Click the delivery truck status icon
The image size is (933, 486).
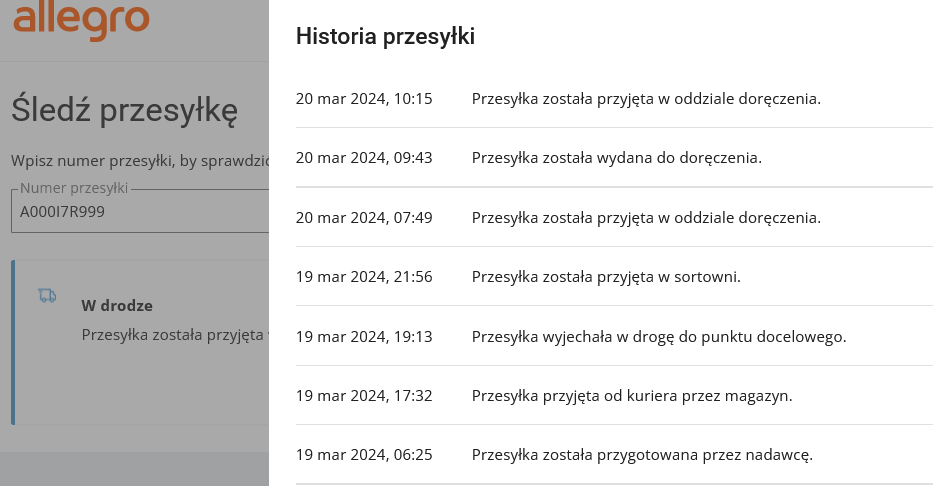tap(47, 295)
